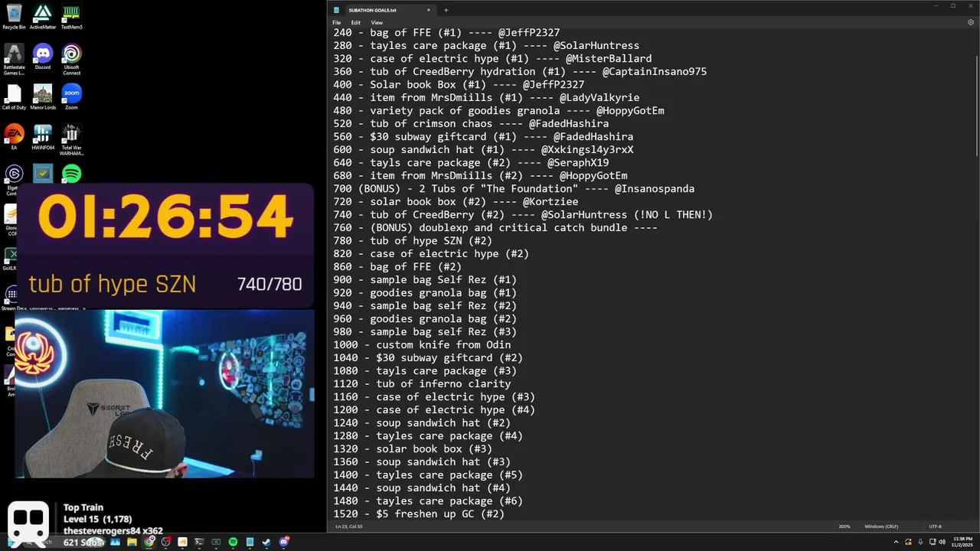Open the Recycle Bin desktop icon
The width and height of the screenshot is (980, 551).
pos(14,16)
